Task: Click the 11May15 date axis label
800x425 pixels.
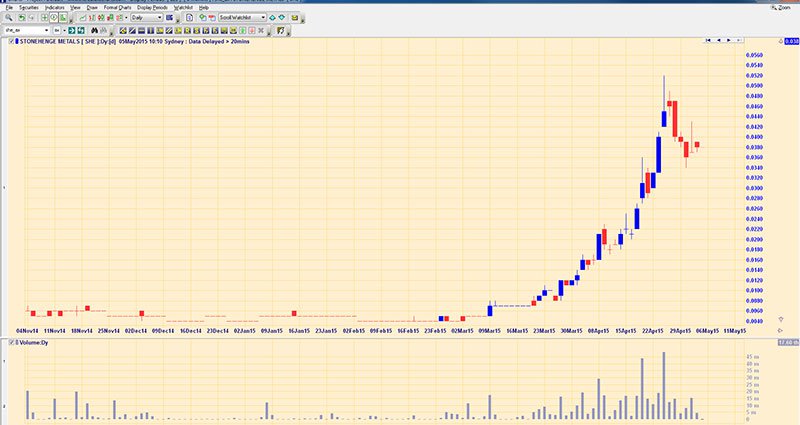Action: pyautogui.click(x=735, y=331)
